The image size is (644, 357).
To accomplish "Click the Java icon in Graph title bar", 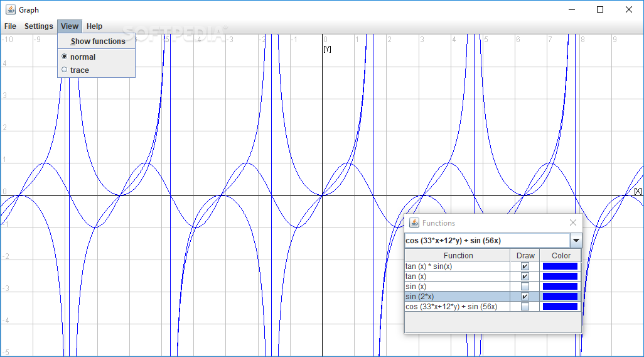I will coord(10,9).
